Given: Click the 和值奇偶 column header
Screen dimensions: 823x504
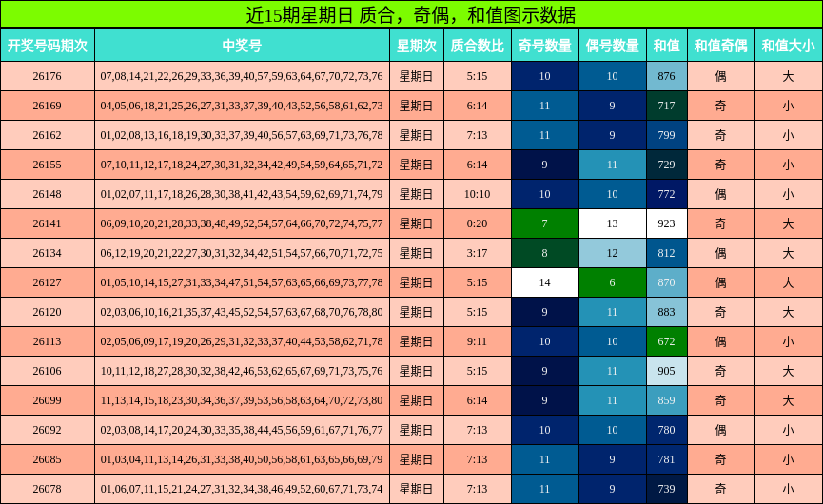Looking at the screenshot, I should click(720, 46).
